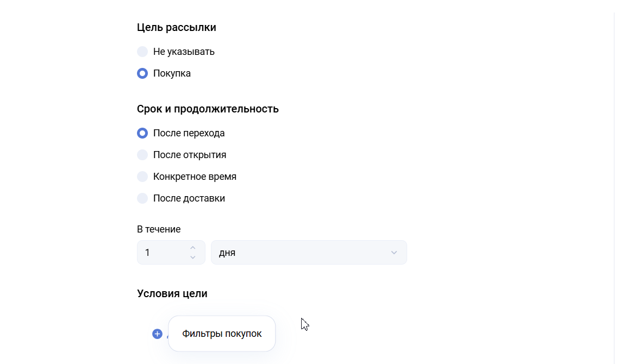Screen dimensions: 630x364
Task: Click the up arrow in the В течение stepper
Action: [192, 248]
